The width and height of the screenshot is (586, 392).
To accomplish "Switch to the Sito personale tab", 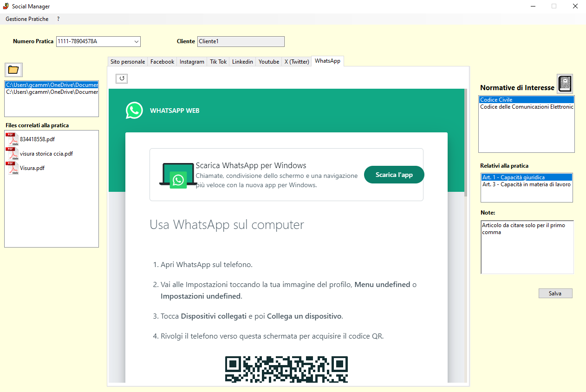I will (x=128, y=62).
